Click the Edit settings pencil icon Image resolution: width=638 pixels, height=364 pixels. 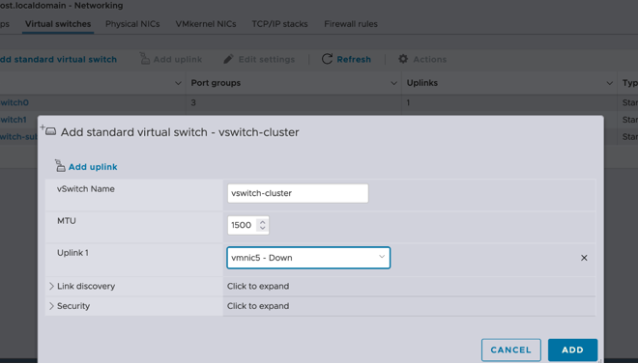coord(229,59)
